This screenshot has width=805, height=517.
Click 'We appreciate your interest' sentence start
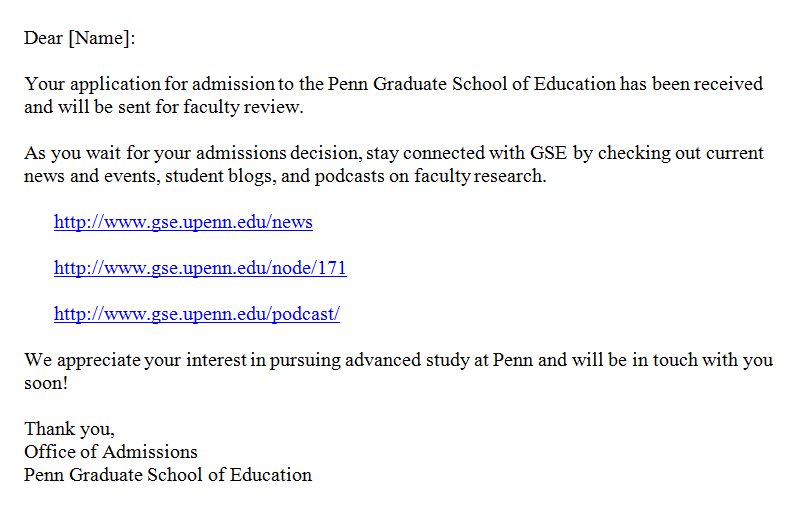(x=136, y=360)
